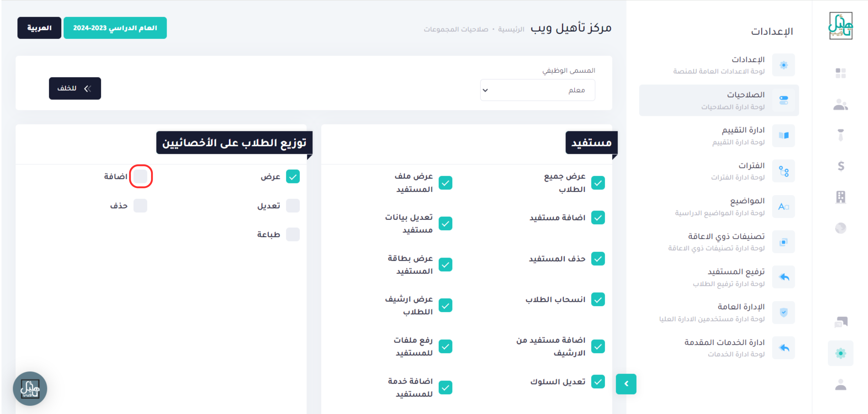868x414 pixels.
Task: Click the gear icon beside الإعدادات menu entry
Action: (783, 65)
